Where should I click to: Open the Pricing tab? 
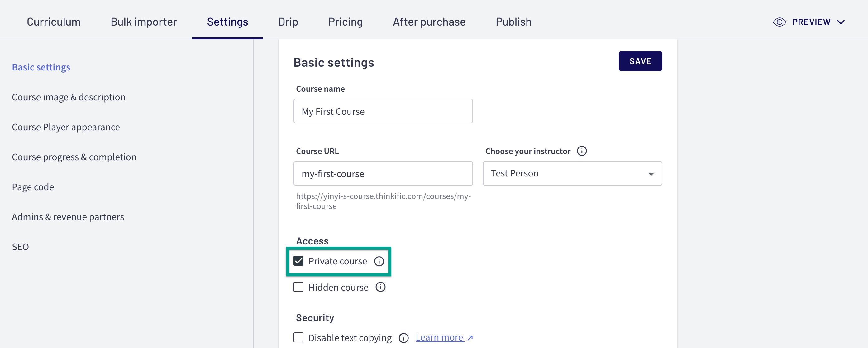pos(346,22)
